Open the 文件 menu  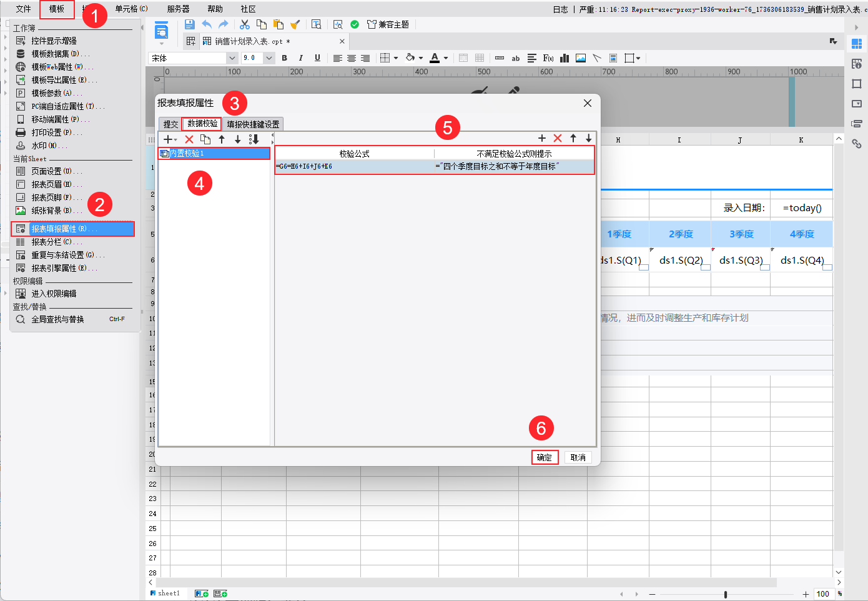pos(23,9)
